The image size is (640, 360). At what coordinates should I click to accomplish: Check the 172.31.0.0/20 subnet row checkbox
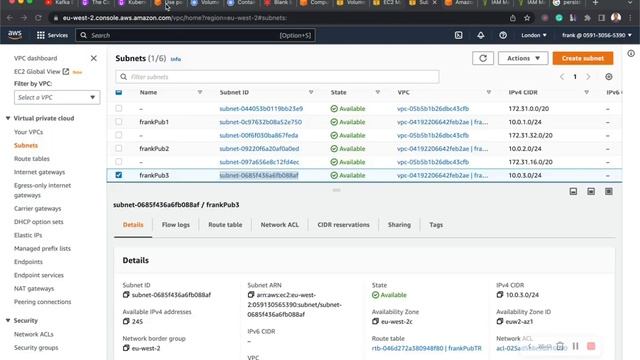tap(119, 109)
